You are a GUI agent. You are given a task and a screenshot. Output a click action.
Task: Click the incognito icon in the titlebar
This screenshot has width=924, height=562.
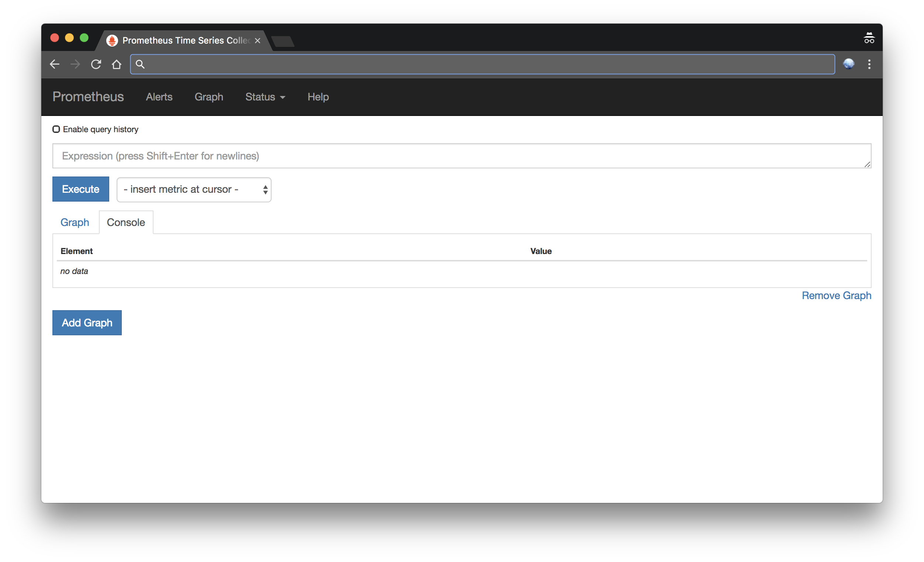click(869, 38)
